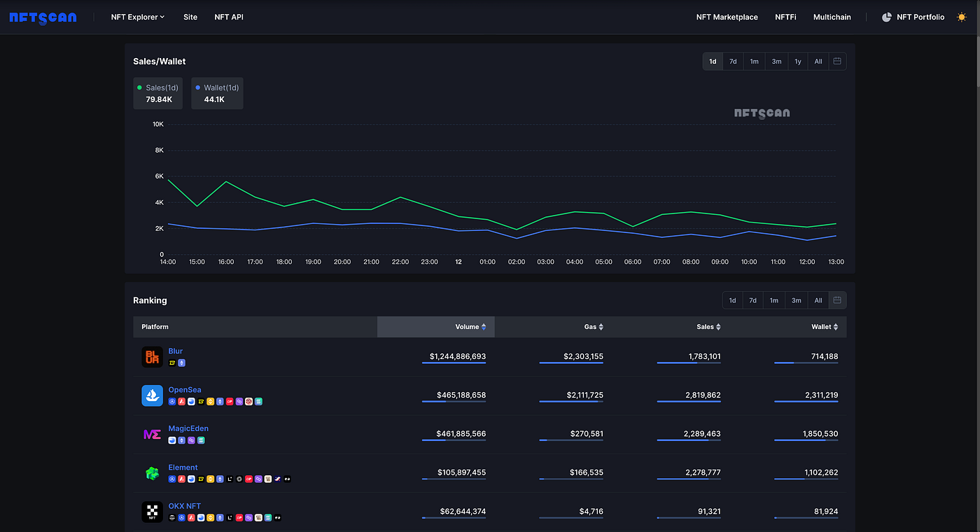Viewport: 980px width, 532px height.
Task: Open the OpenSea platform link
Action: click(185, 389)
